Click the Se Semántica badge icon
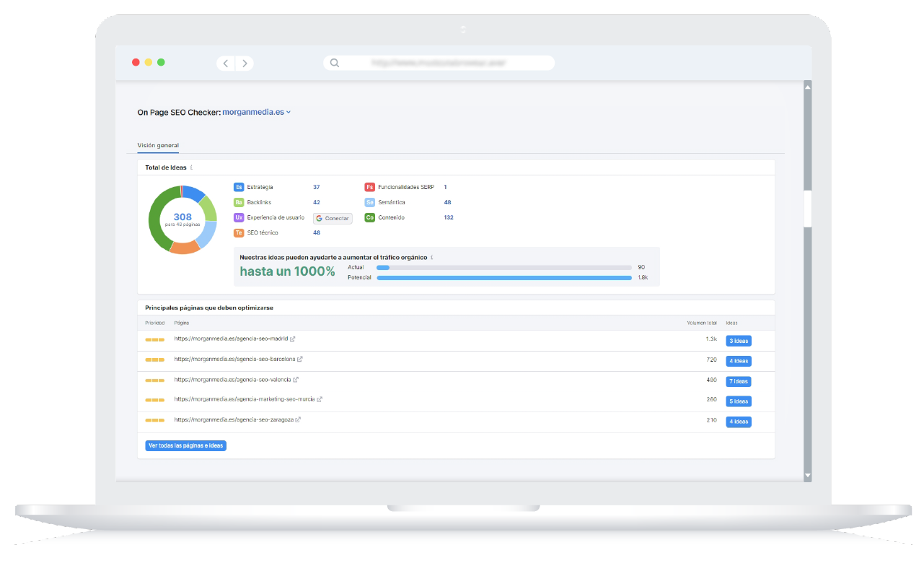This screenshot has width=924, height=571. coord(370,202)
